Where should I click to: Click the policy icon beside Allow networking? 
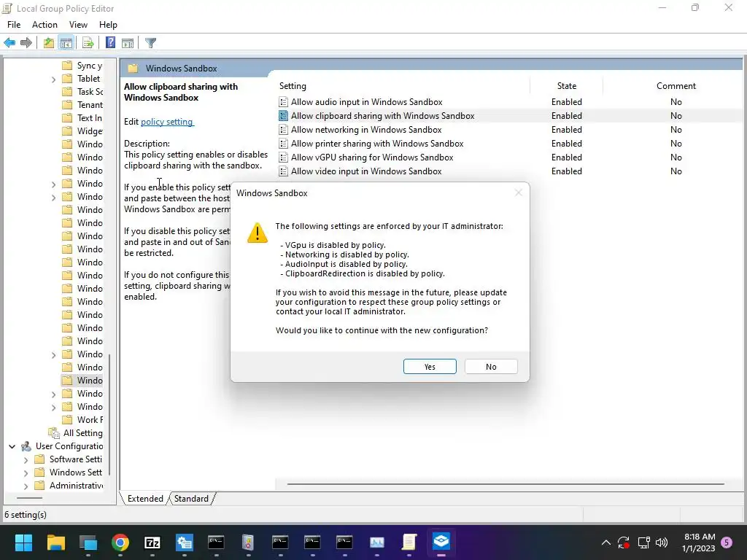284,130
